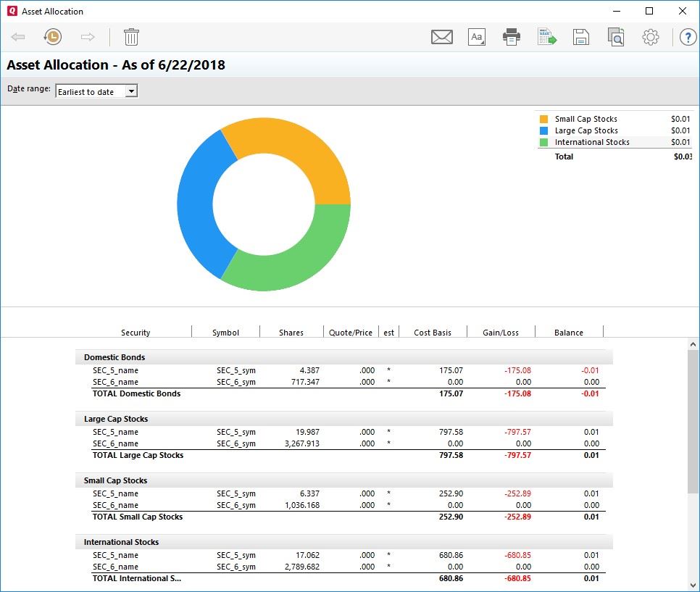
Task: Click the forward arrow navigation icon
Action: tap(88, 37)
